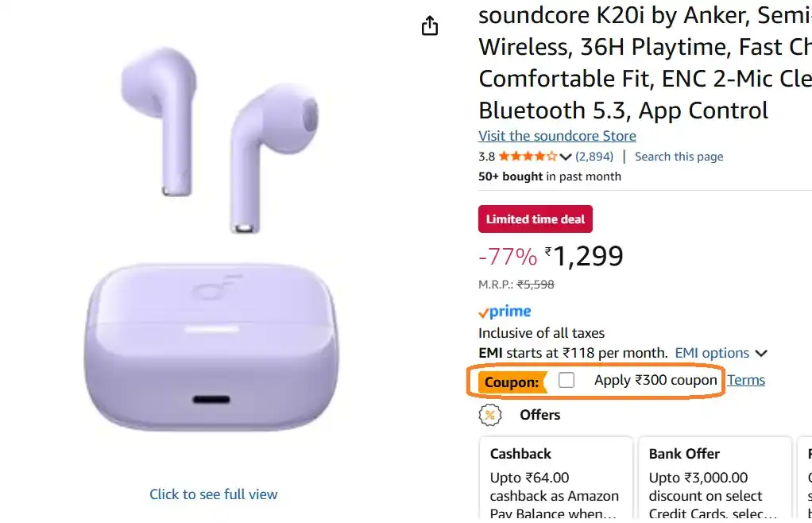Collapse the Offers section
812x523 pixels.
540,415
